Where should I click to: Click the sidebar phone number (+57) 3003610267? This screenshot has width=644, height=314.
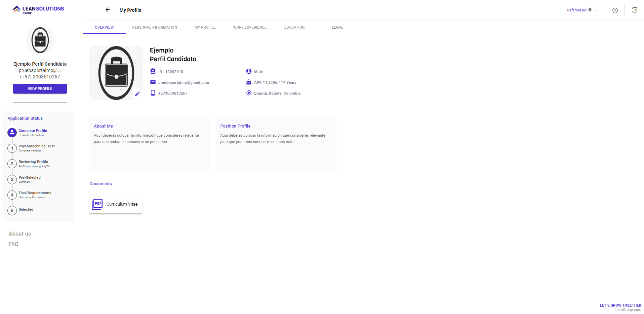coord(40,77)
